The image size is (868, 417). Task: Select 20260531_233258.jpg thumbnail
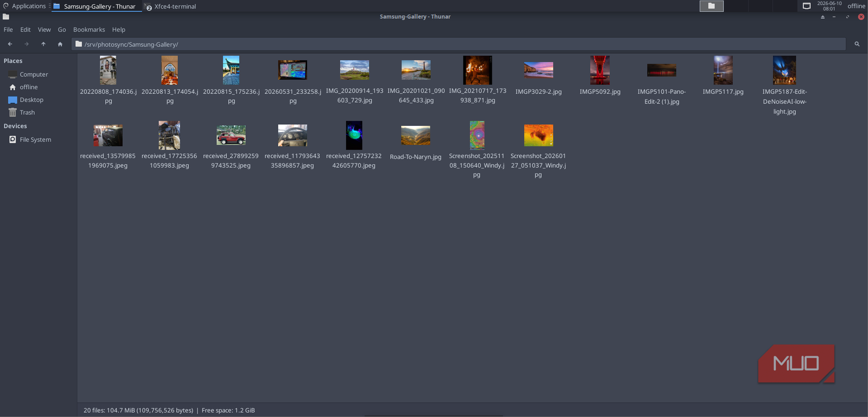point(292,69)
